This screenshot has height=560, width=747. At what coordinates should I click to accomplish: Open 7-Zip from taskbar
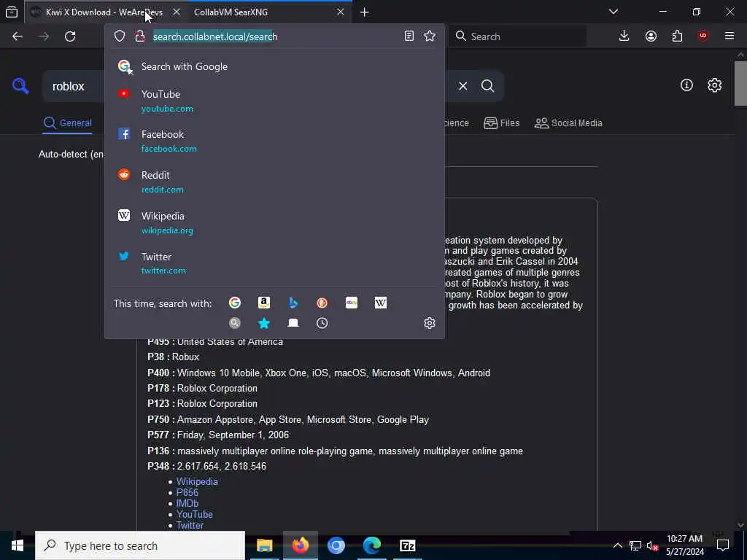click(407, 545)
